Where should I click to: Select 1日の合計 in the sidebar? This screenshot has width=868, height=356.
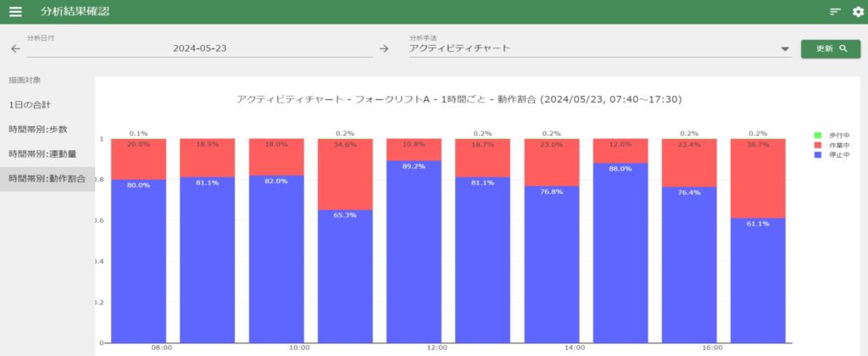point(30,104)
